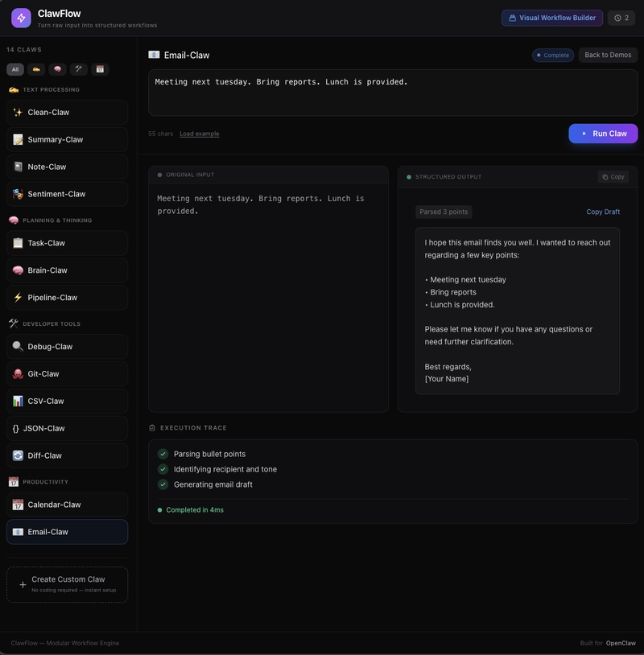Screen dimensions: 644x655
Task: Open Clean-Claw in the sidebar
Action: click(67, 113)
